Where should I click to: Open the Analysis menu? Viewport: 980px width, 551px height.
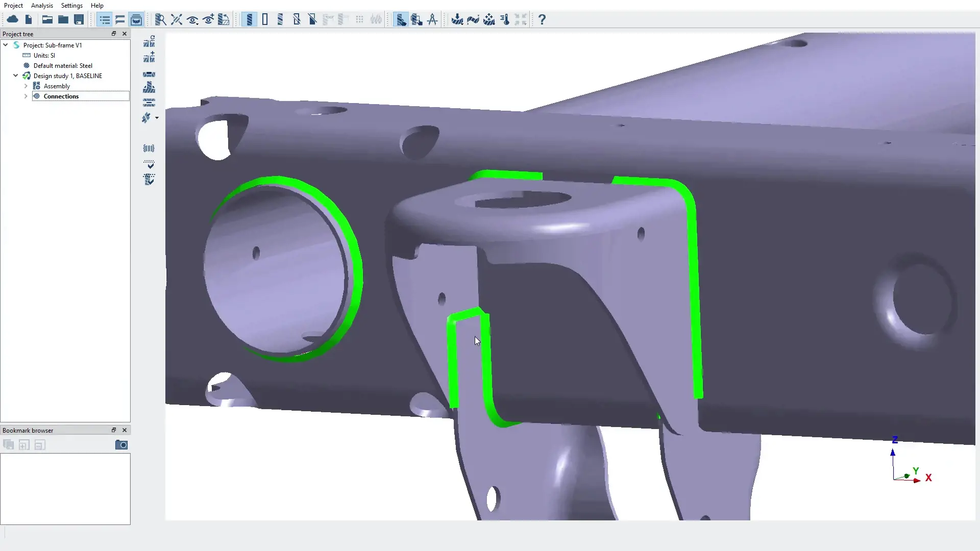pos(42,6)
